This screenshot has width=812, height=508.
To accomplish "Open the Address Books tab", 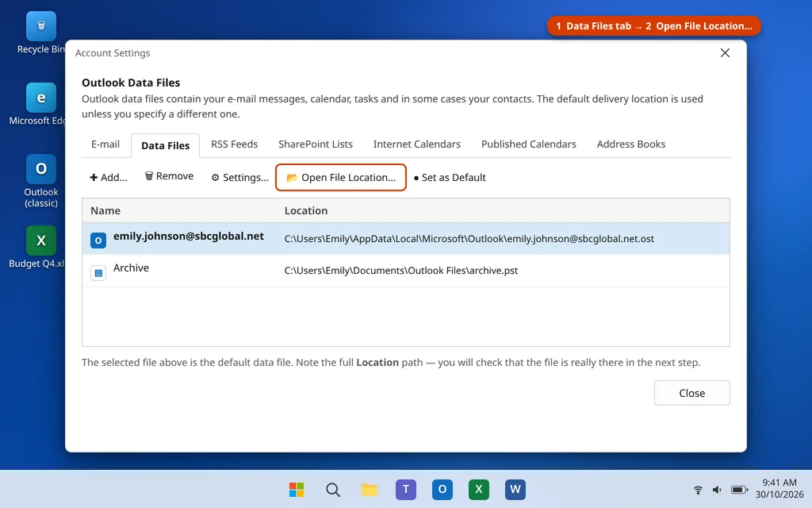I will coord(630,144).
